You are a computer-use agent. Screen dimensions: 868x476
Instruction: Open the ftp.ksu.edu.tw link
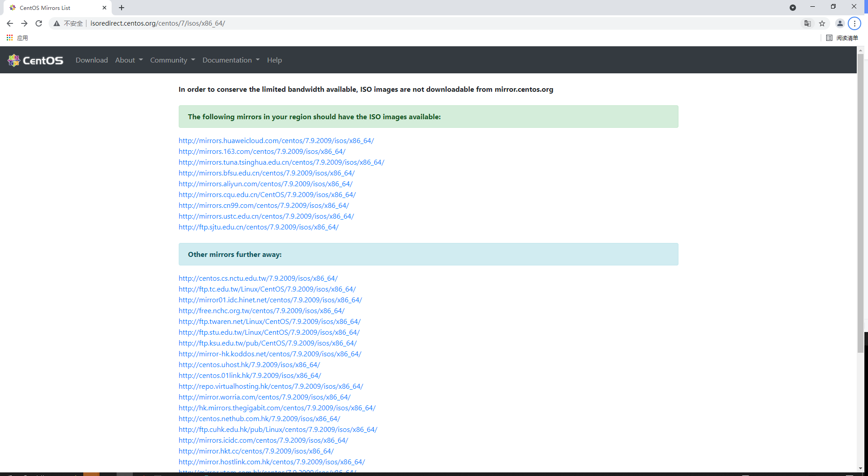(x=267, y=343)
